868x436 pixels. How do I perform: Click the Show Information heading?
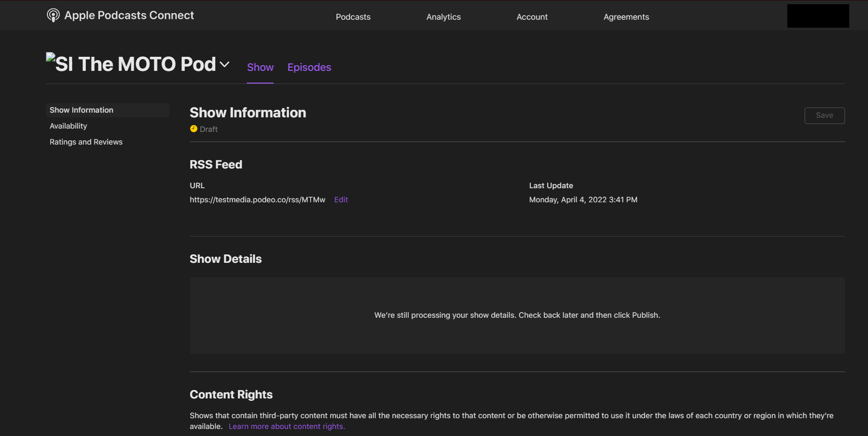tap(248, 113)
